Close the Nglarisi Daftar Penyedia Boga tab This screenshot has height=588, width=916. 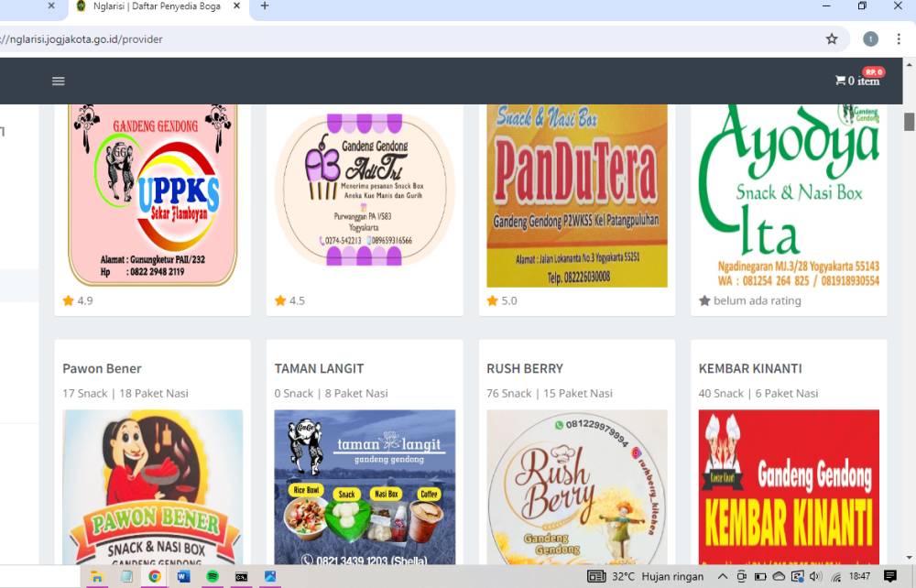[x=236, y=5]
